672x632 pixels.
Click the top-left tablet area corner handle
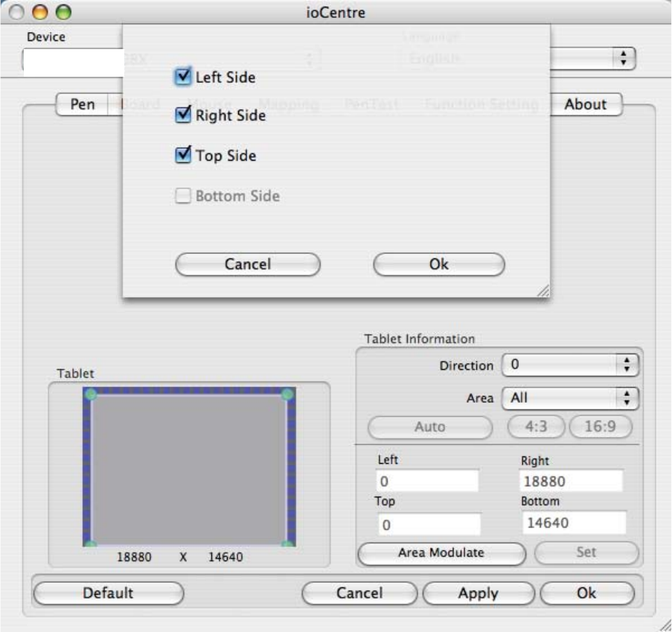[91, 394]
